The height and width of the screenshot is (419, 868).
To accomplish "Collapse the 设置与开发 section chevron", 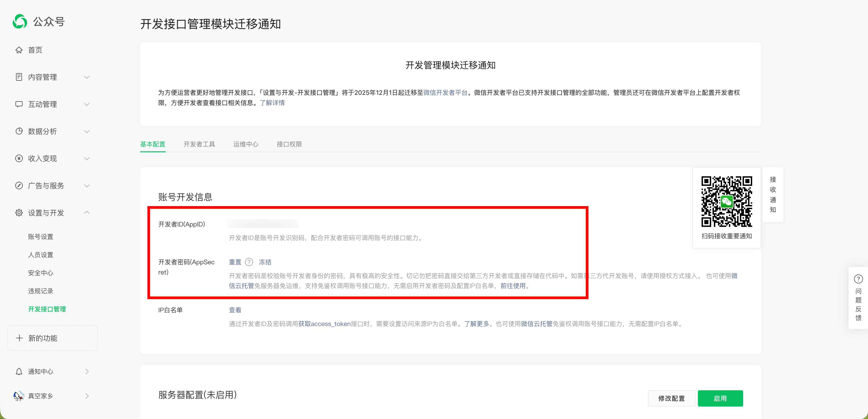I will pyautogui.click(x=87, y=212).
